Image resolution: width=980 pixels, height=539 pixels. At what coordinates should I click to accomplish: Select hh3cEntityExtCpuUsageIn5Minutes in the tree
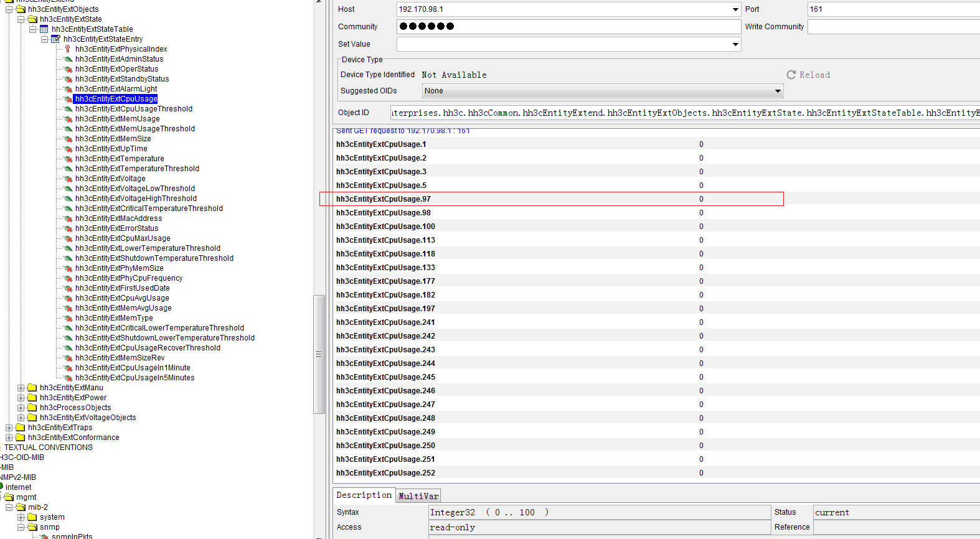click(x=135, y=378)
